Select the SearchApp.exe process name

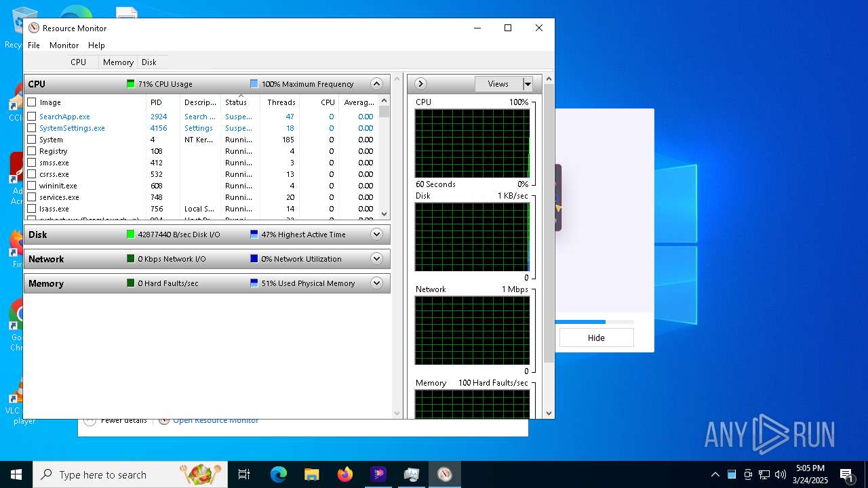64,117
